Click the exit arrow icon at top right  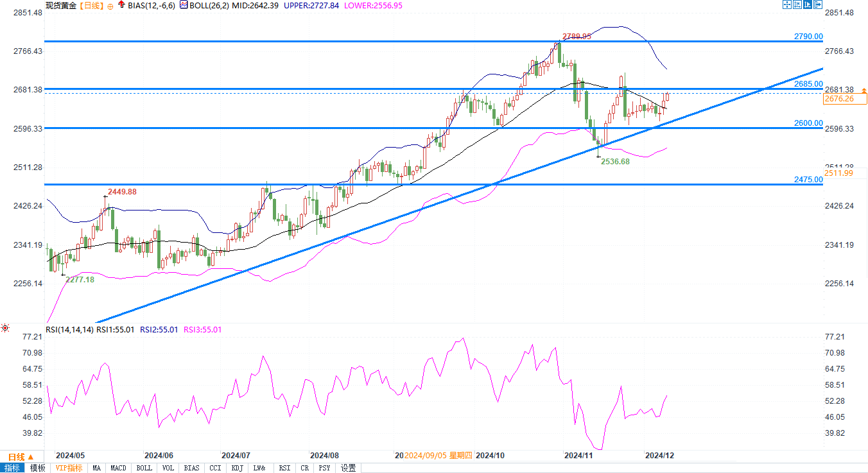pos(818,4)
